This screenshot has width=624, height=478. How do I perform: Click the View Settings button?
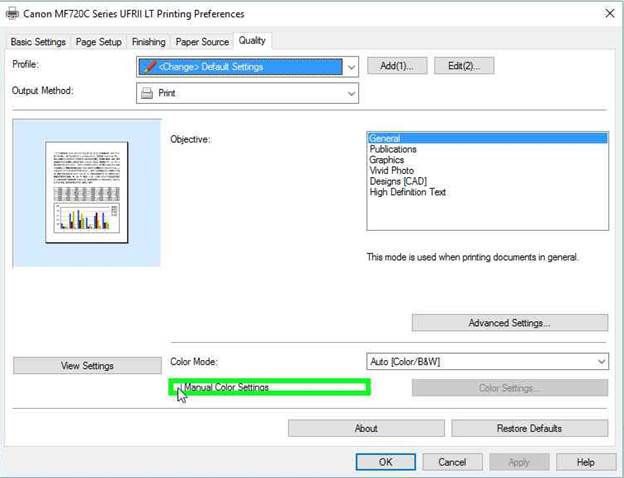87,366
